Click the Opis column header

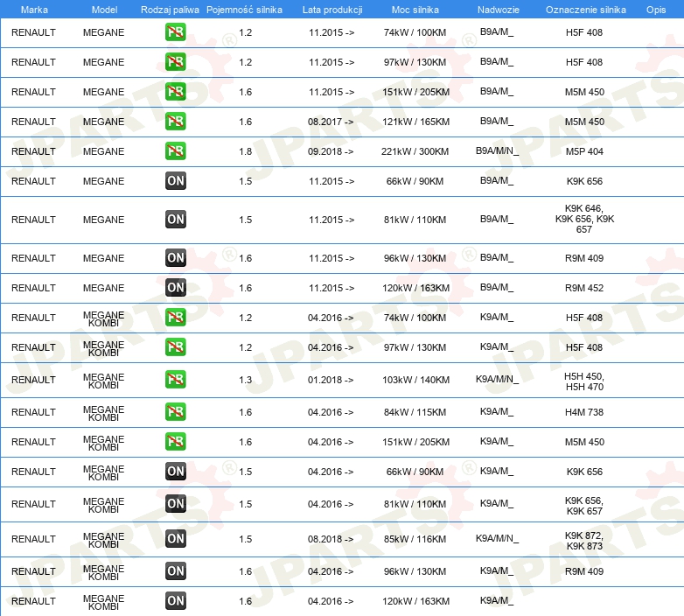pyautogui.click(x=656, y=10)
